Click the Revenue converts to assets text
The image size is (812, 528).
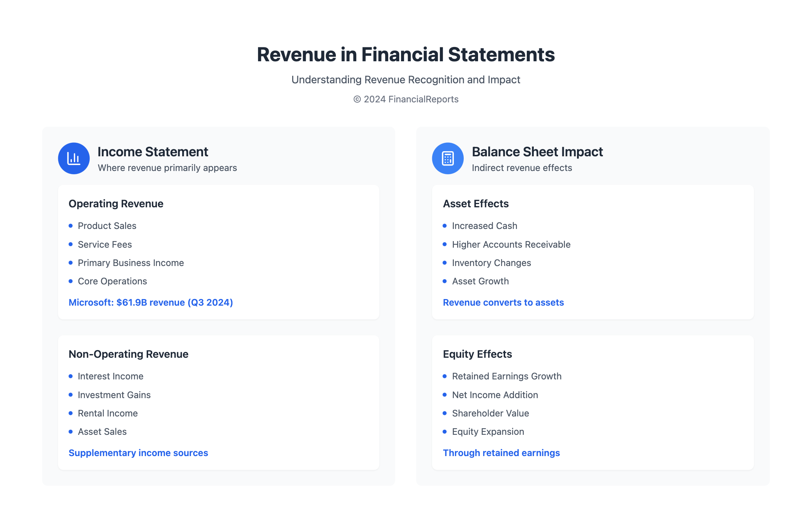point(503,302)
